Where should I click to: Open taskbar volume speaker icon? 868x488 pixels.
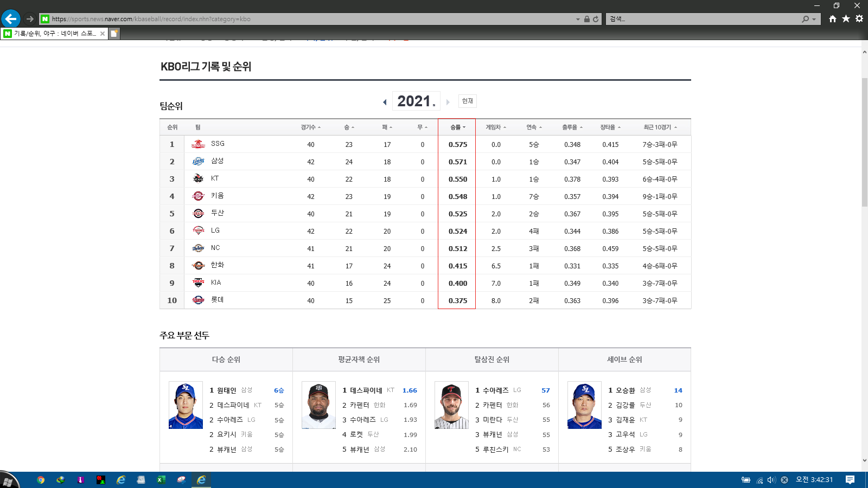point(771,480)
